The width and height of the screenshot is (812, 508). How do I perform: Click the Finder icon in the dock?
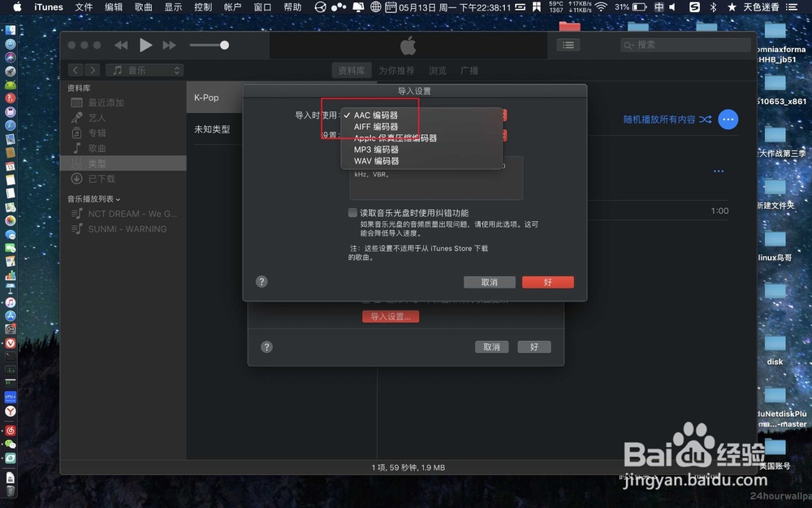[11, 30]
